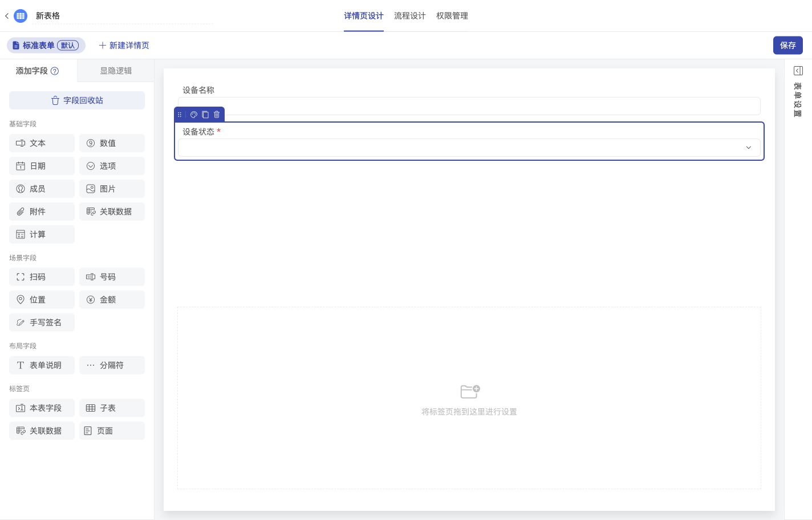Image resolution: width=812 pixels, height=520 pixels.
Task: Collapse the back arrow next to 新表格
Action: click(6, 15)
